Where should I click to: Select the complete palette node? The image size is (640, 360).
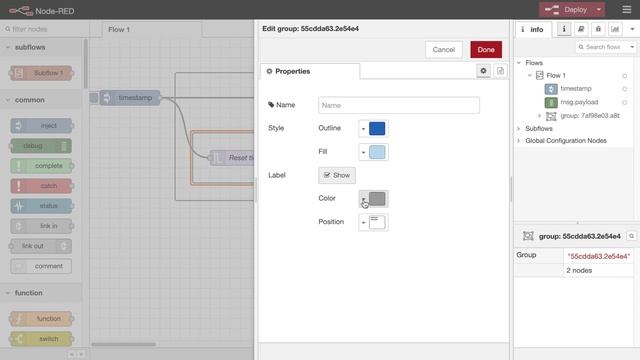coord(41,166)
